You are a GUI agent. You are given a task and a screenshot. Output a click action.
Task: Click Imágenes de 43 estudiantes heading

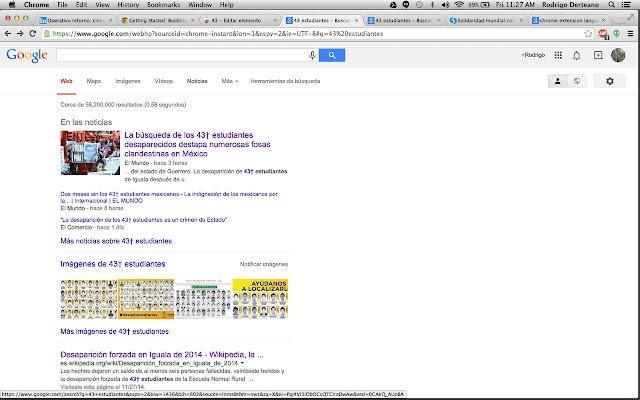113,264
